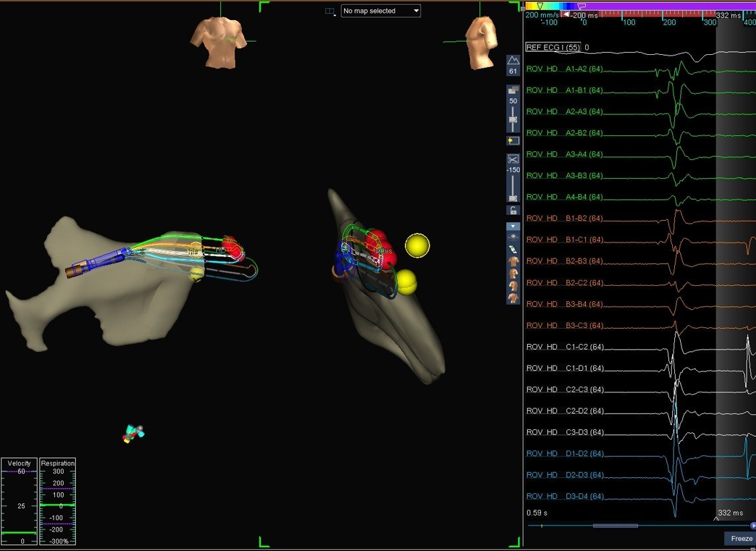Screen dimensions: 756x551
Task: Select the ROV HD B1-B2 (64) channel
Action: pos(564,218)
